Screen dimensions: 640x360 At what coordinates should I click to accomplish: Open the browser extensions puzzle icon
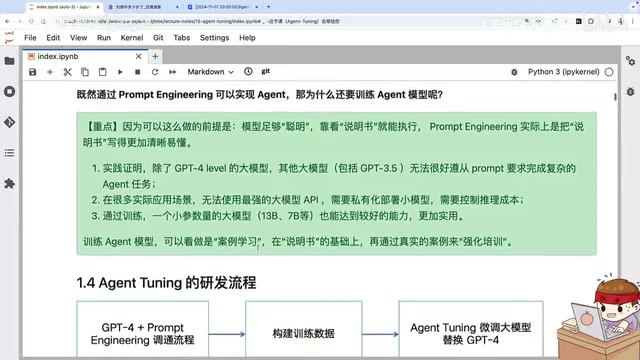coord(591,21)
